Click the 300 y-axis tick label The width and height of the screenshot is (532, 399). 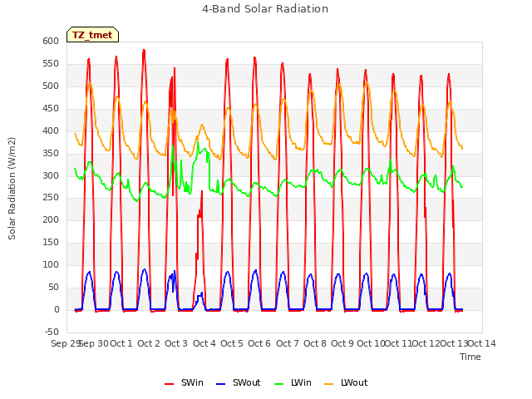pos(51,175)
